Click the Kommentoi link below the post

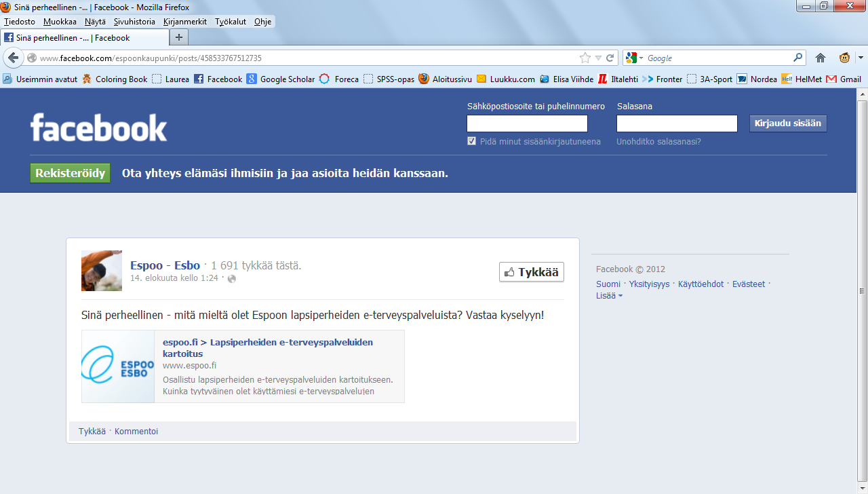point(136,432)
